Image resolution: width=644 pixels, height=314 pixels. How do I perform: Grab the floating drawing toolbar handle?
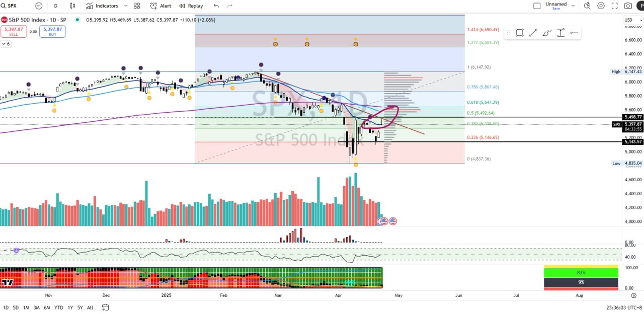pos(508,33)
